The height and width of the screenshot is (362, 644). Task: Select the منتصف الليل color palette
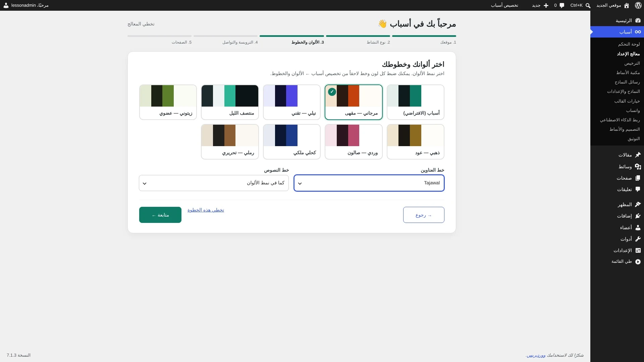coord(230,102)
